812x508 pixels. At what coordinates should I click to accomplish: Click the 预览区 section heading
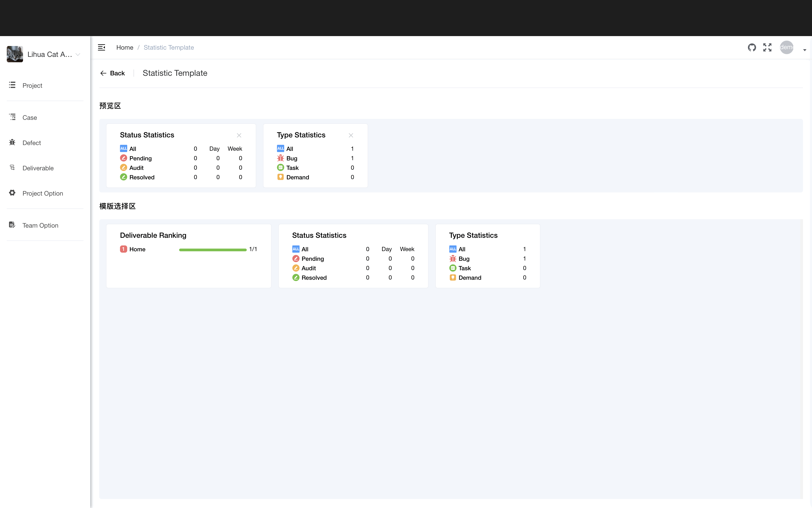pyautogui.click(x=110, y=106)
